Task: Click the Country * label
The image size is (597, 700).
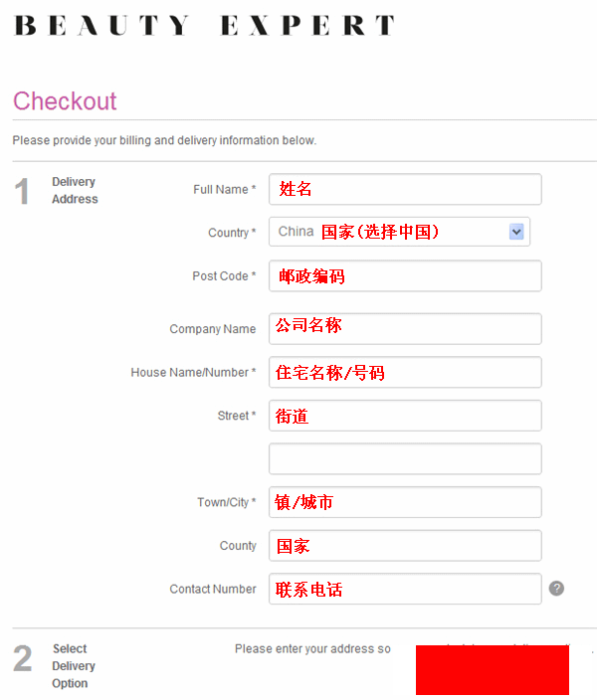Action: (232, 233)
